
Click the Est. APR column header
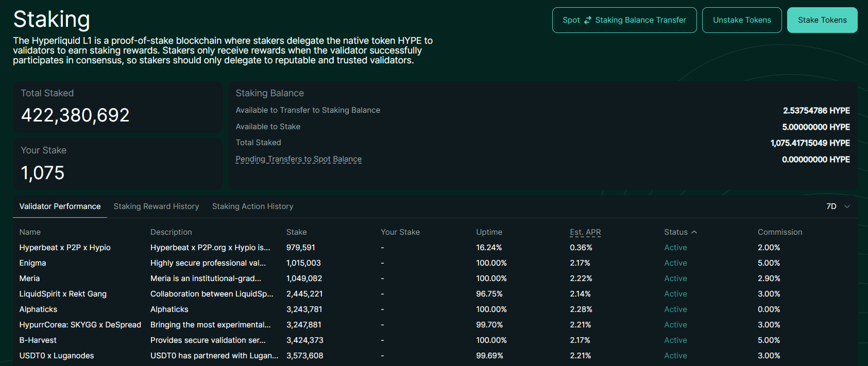click(585, 232)
